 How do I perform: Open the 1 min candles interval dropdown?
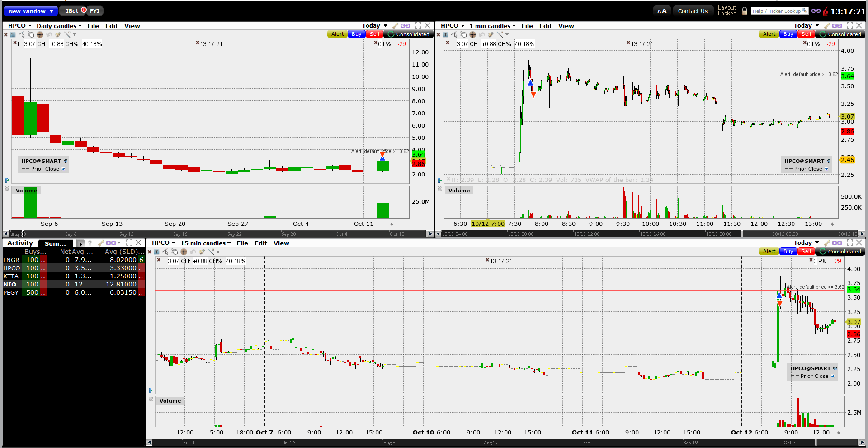coord(492,26)
